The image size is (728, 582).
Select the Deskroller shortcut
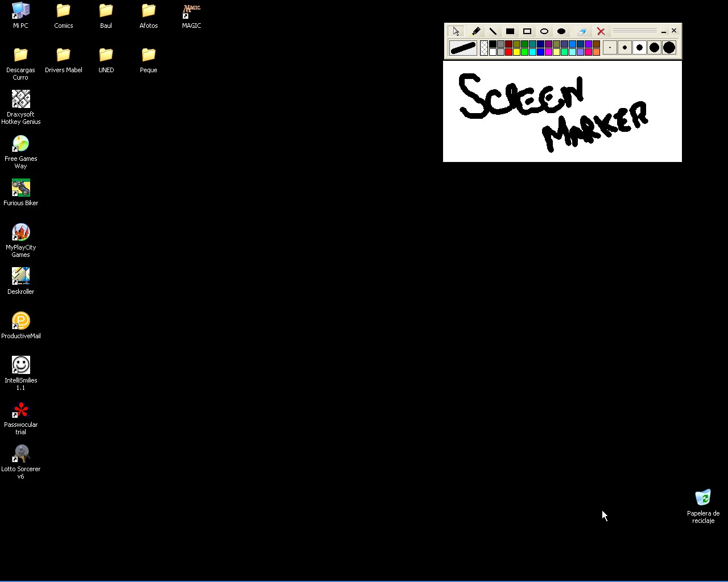20,281
